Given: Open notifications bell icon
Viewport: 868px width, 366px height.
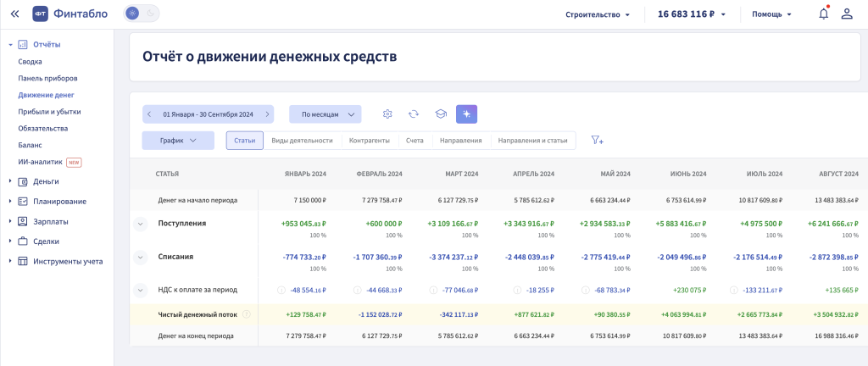Looking at the screenshot, I should click(824, 14).
